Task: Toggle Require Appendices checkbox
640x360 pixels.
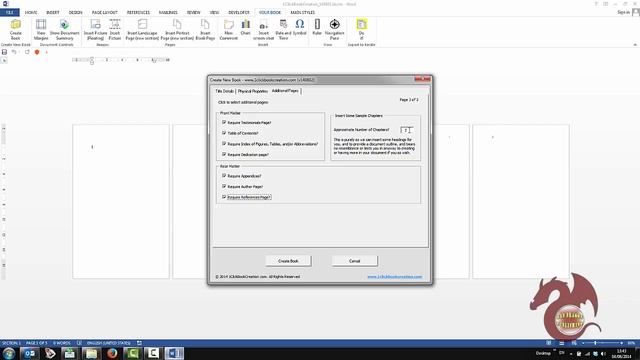Action: click(224, 176)
